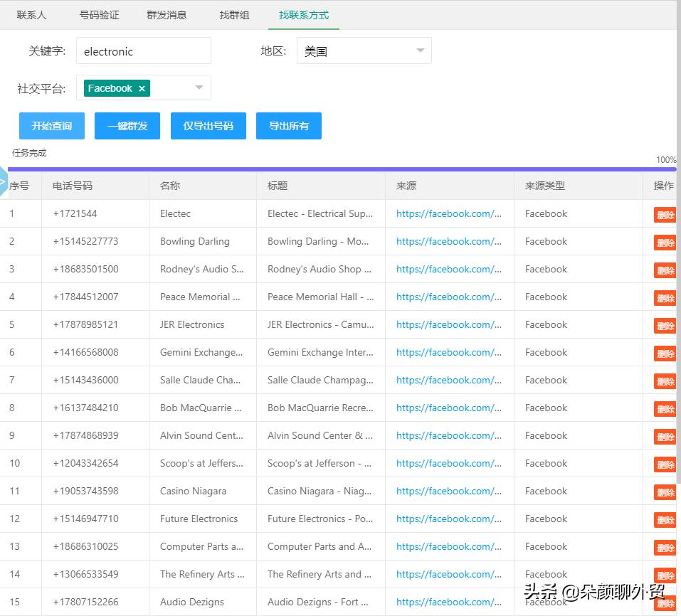Delete the JER Electronics entry
This screenshot has height=616, width=681.
click(x=665, y=326)
